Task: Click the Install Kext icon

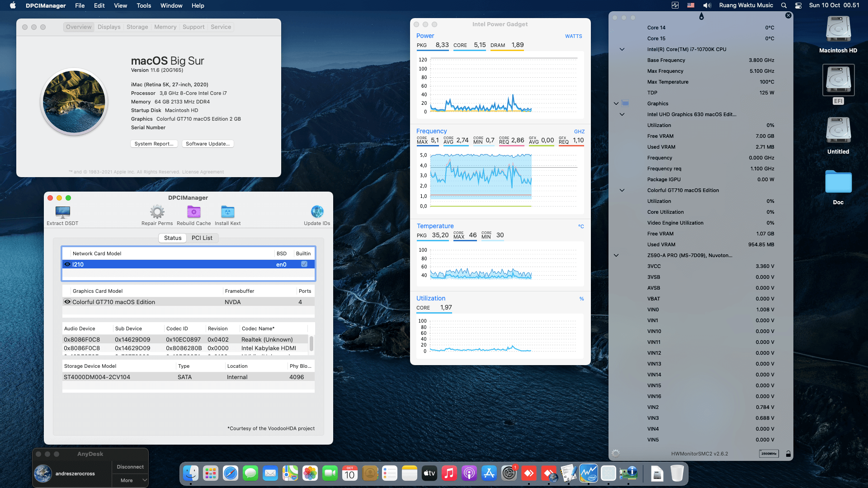Action: click(x=227, y=211)
